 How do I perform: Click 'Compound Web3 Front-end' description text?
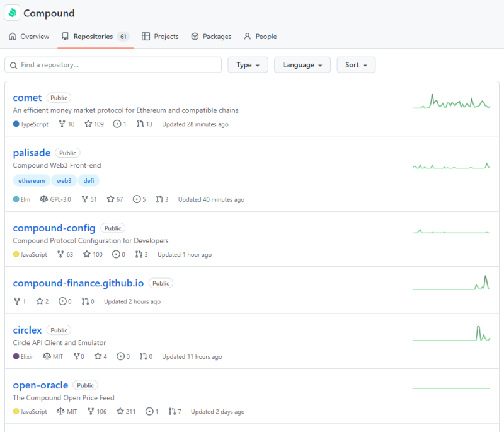pyautogui.click(x=57, y=165)
